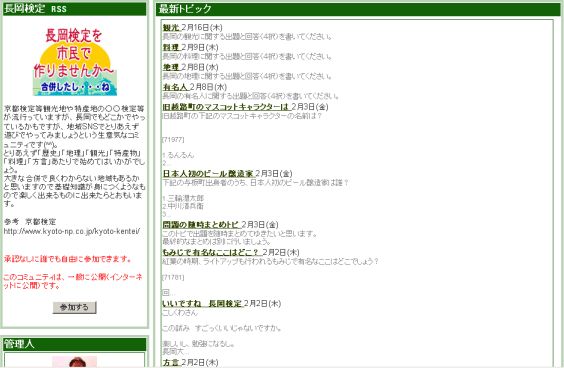
Task: Click the RSS link in 長岡検定 header
Action: coord(59,9)
